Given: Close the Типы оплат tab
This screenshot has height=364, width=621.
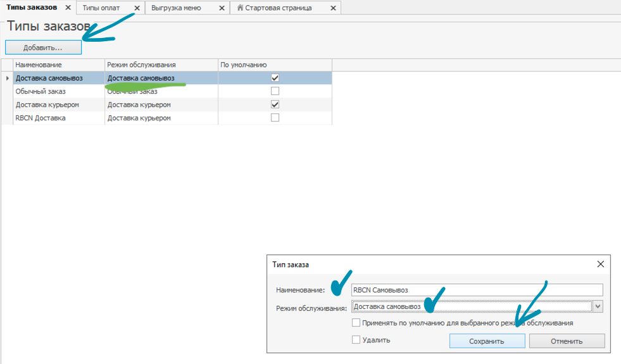Looking at the screenshot, I should tap(137, 8).
